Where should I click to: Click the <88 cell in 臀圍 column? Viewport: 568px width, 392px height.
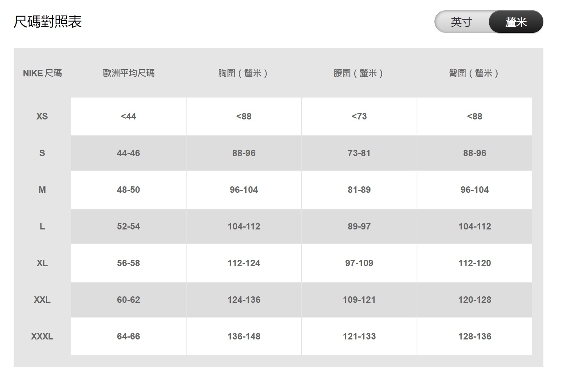click(475, 116)
